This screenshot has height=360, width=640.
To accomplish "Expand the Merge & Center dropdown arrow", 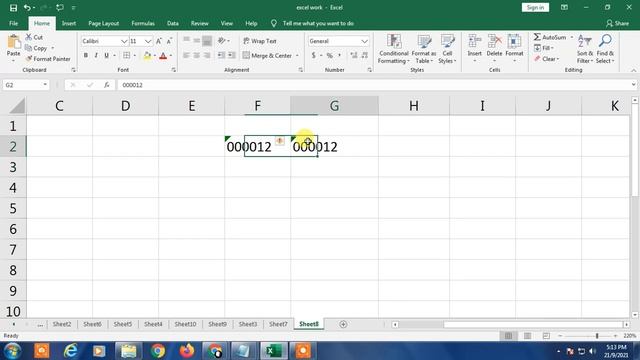I will point(297,56).
